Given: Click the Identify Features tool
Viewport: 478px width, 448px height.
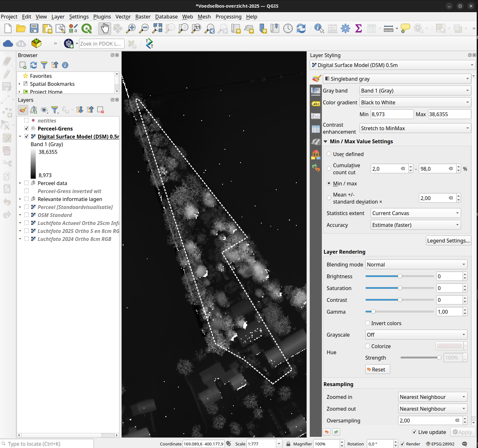Looking at the screenshot, I should pyautogui.click(x=319, y=28).
